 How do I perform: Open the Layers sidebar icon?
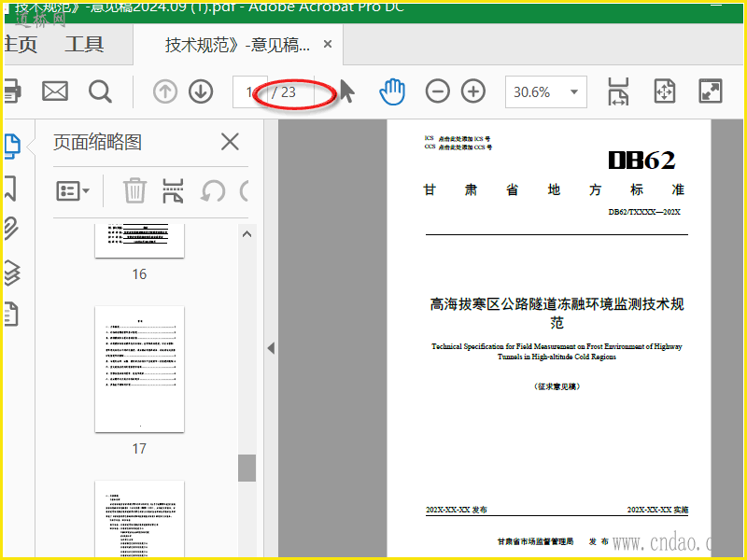pos(12,273)
